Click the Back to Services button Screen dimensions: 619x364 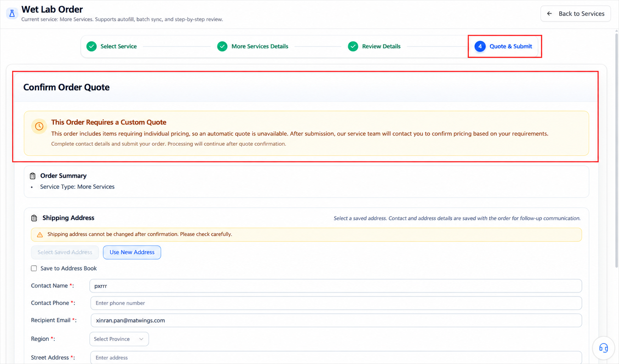[x=575, y=14]
